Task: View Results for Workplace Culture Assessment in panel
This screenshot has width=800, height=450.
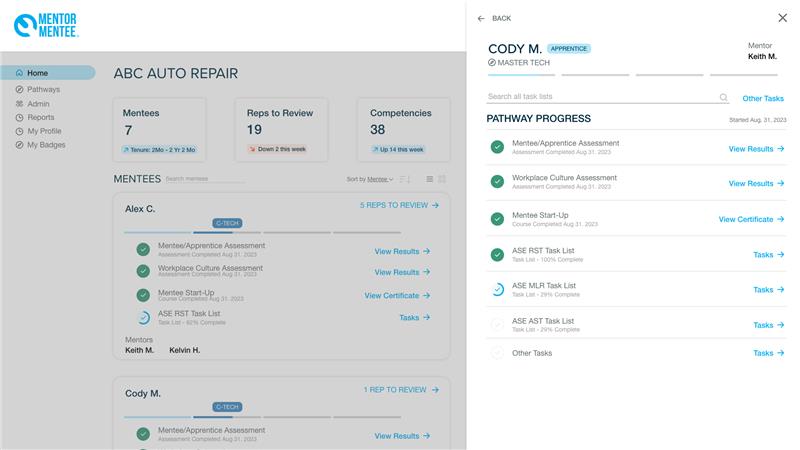Action: click(x=756, y=183)
